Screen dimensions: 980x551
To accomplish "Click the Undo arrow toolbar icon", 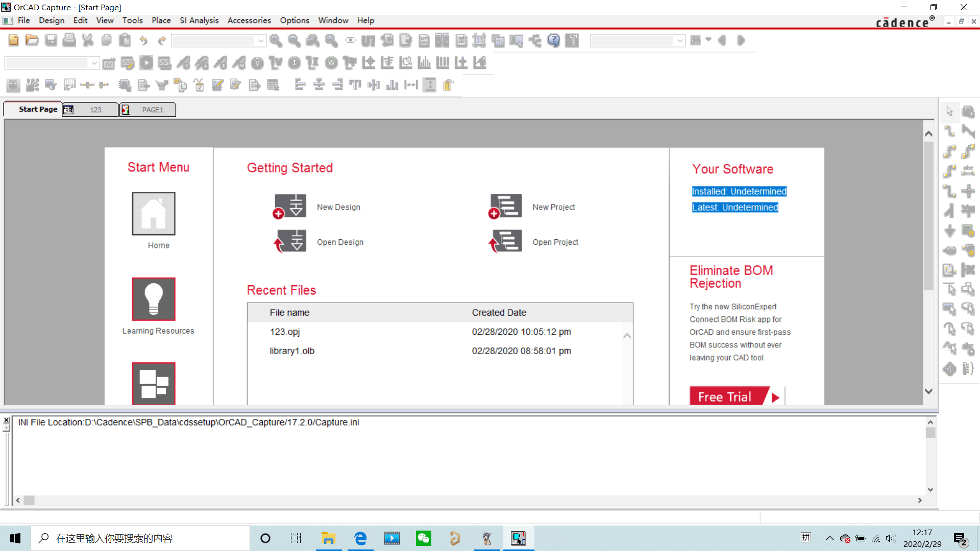I will [143, 40].
